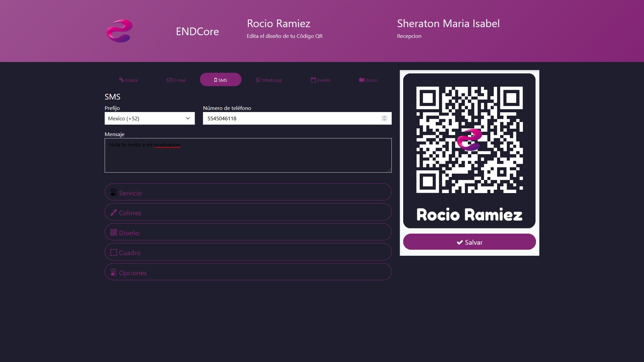Screen dimensions: 644x362
Task: Open the Prefijo country dropdown
Action: coord(150,118)
